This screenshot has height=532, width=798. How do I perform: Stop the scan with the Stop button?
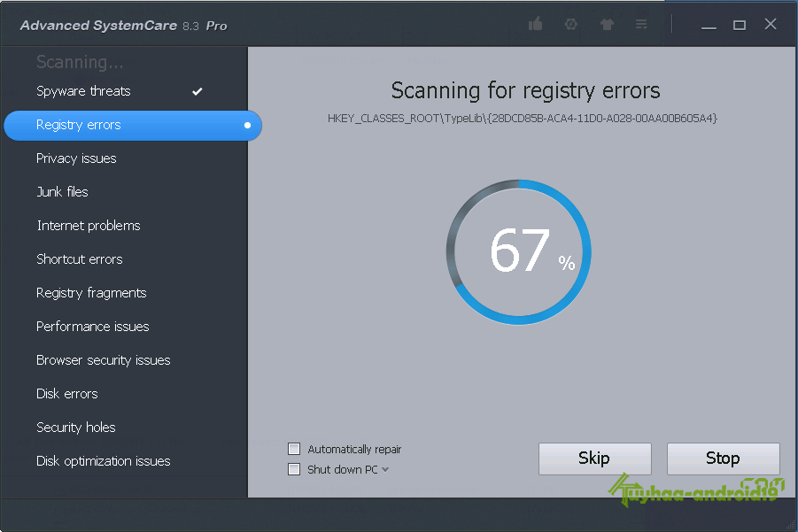724,459
